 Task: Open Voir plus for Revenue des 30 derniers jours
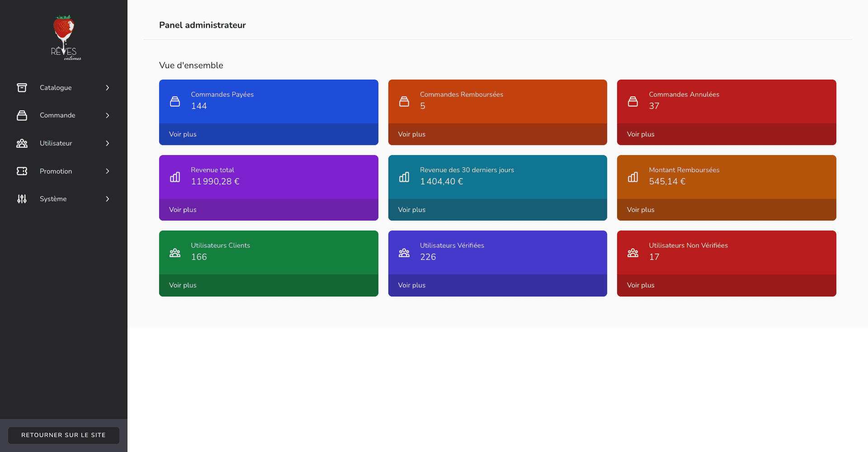(411, 210)
